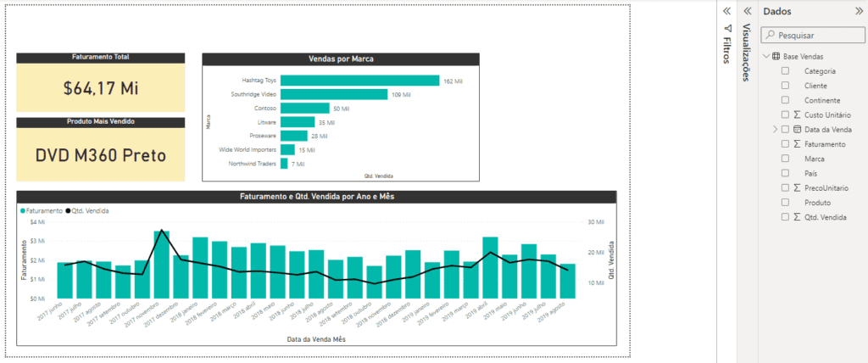Enable the PrecoUnitario checkbox

pos(785,188)
